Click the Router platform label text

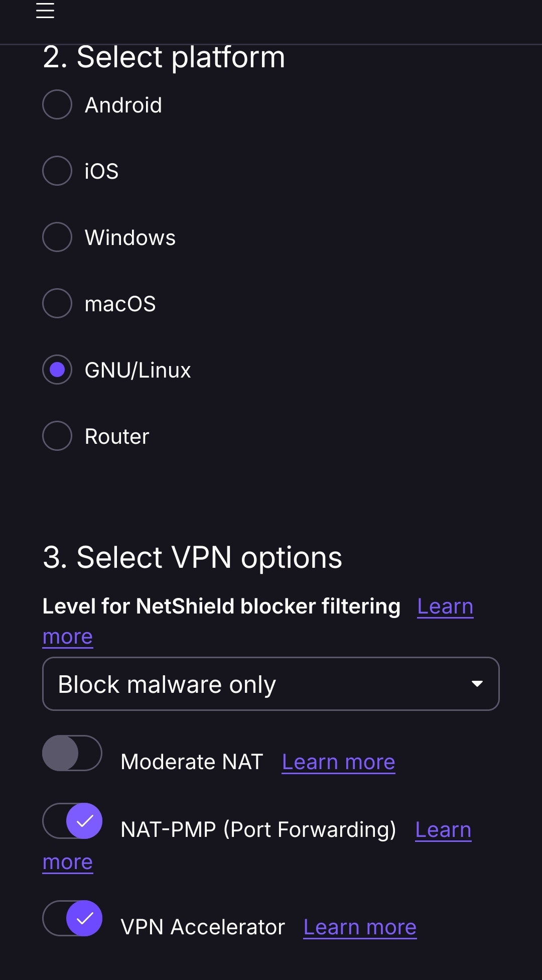pyautogui.click(x=117, y=437)
